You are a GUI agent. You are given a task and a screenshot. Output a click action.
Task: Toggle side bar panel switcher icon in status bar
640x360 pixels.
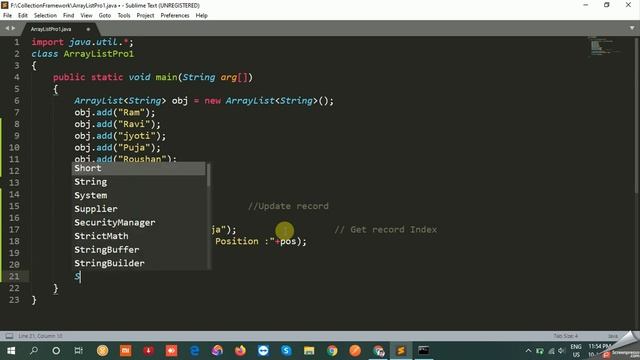[x=9, y=336]
